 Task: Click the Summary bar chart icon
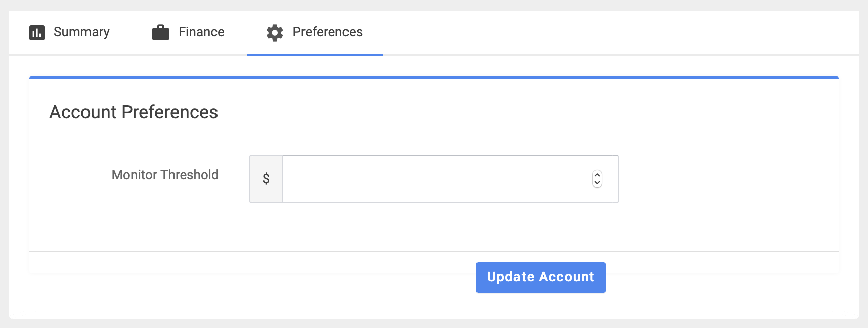pos(37,33)
